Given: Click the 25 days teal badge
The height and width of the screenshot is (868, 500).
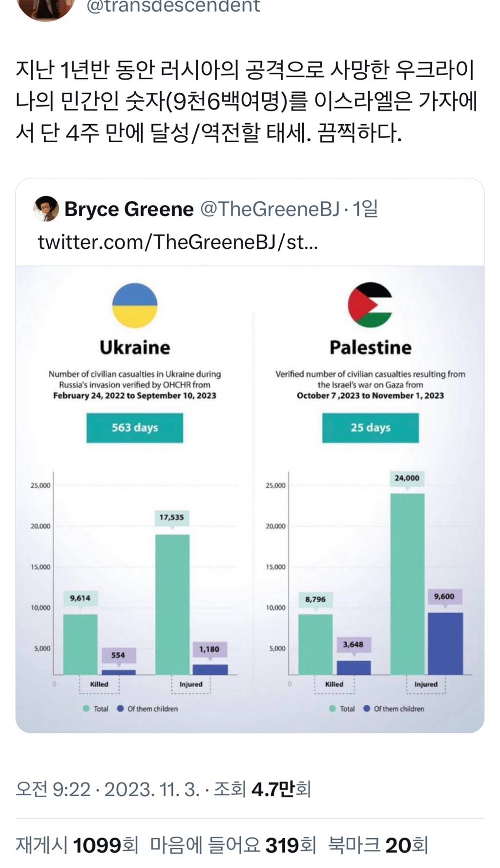Looking at the screenshot, I should [370, 428].
